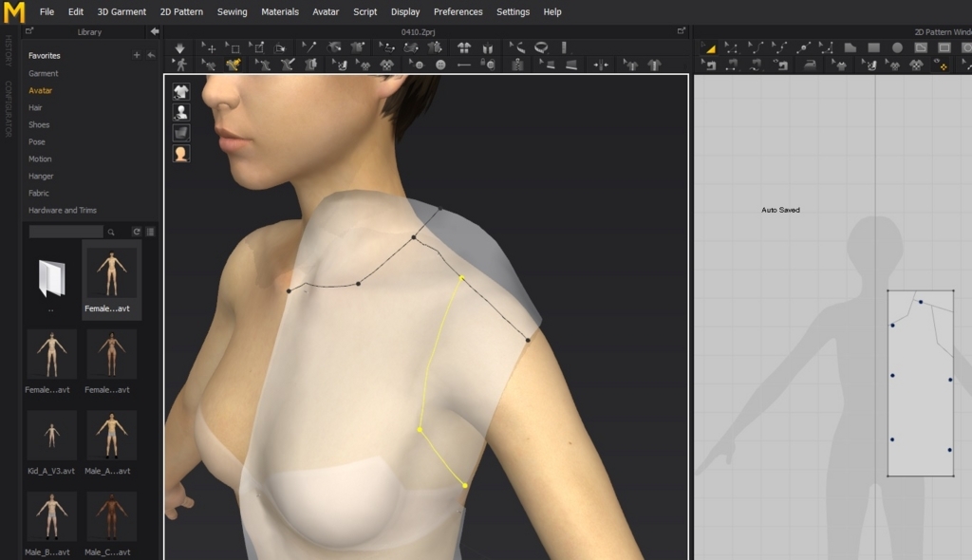Open the Materials menu

point(280,11)
